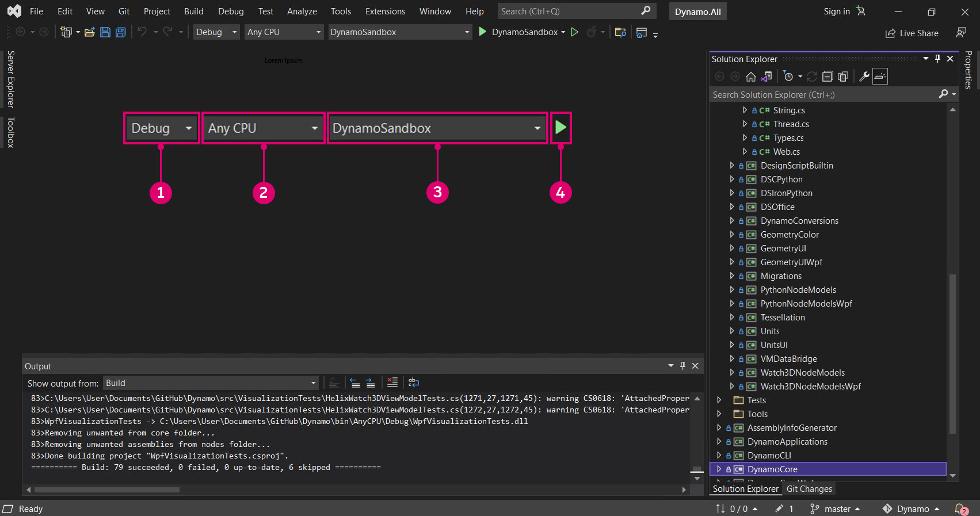980x516 pixels.
Task: Expand the DynamoCore project node
Action: [719, 469]
